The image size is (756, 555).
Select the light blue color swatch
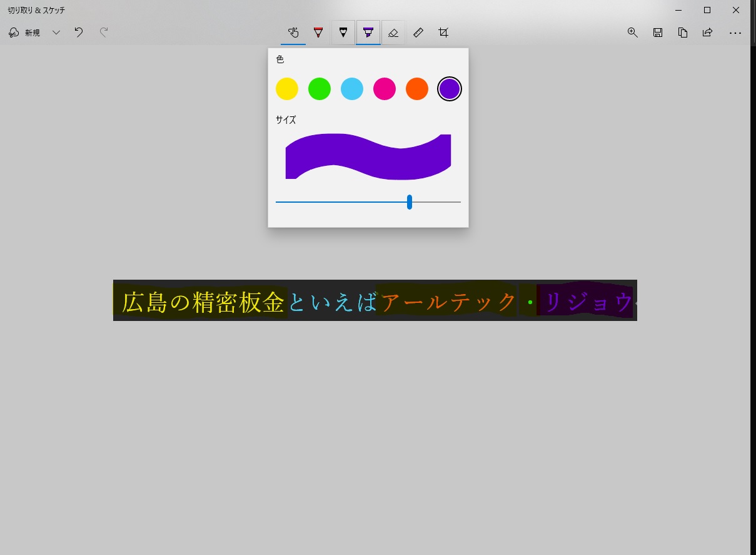pyautogui.click(x=352, y=89)
